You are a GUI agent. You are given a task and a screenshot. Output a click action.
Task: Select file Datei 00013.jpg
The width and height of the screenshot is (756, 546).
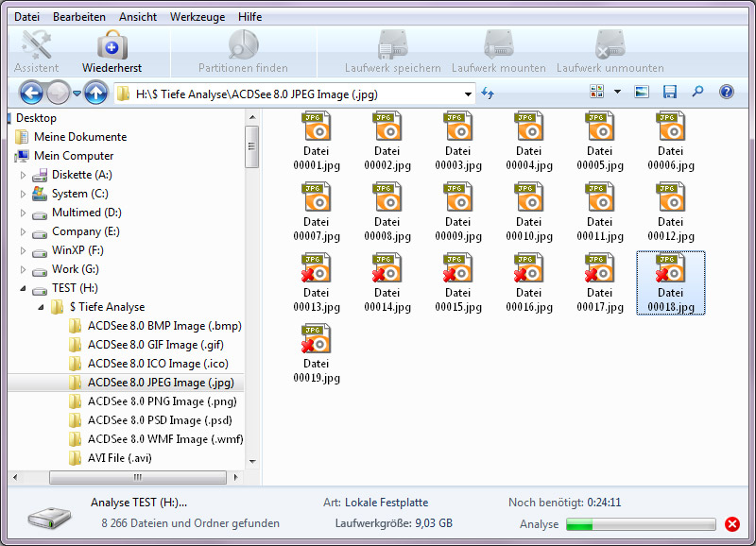[317, 283]
